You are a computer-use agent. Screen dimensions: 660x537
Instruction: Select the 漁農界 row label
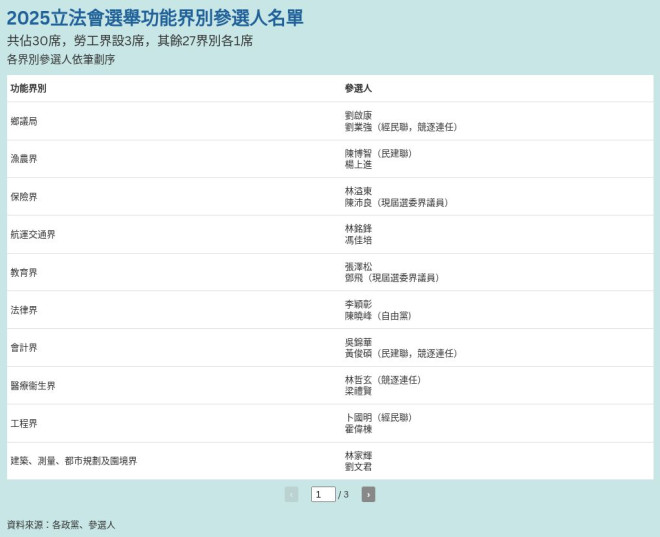pyautogui.click(x=24, y=159)
